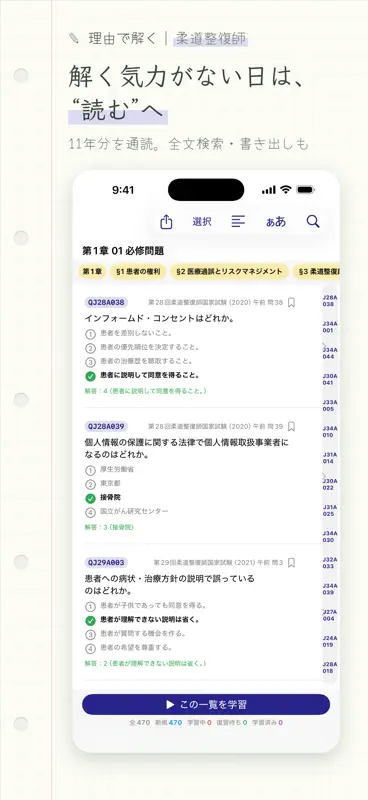Screen dimensions: 368x800
Task: Jump to J32A033 in side index
Action: tap(330, 563)
